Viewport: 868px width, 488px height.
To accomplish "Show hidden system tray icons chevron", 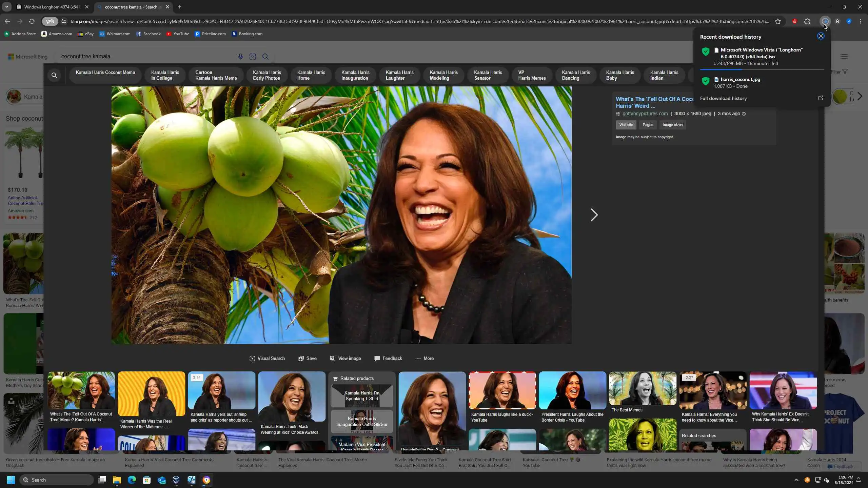I will (x=796, y=480).
